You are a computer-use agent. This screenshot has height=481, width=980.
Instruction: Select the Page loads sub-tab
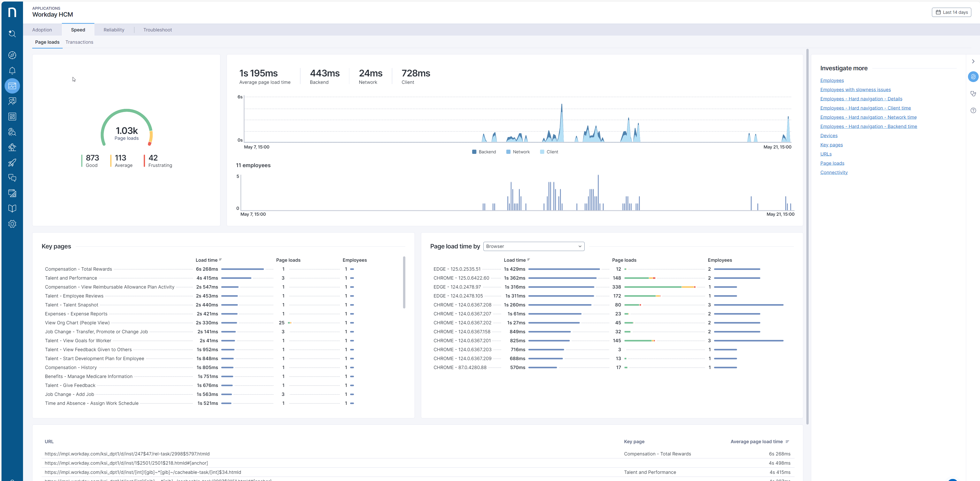pyautogui.click(x=47, y=42)
